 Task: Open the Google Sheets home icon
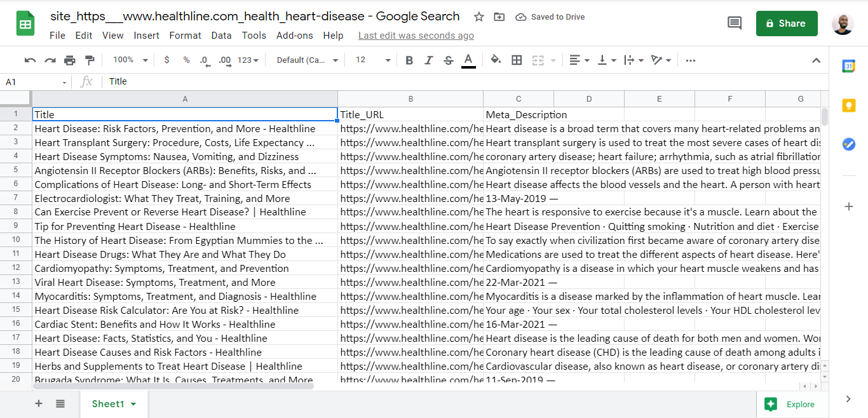click(x=25, y=24)
